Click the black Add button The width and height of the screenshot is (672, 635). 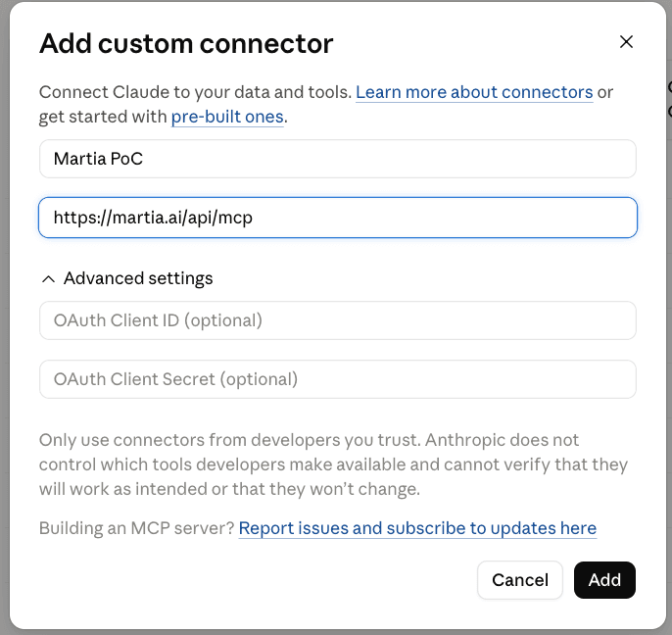pyautogui.click(x=604, y=580)
